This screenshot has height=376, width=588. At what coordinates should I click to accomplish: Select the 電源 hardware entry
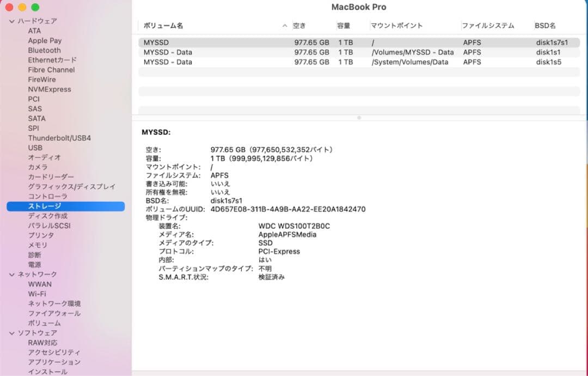35,264
